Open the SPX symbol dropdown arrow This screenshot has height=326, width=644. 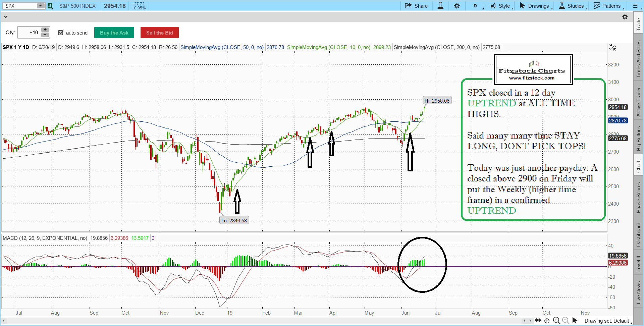tap(40, 6)
